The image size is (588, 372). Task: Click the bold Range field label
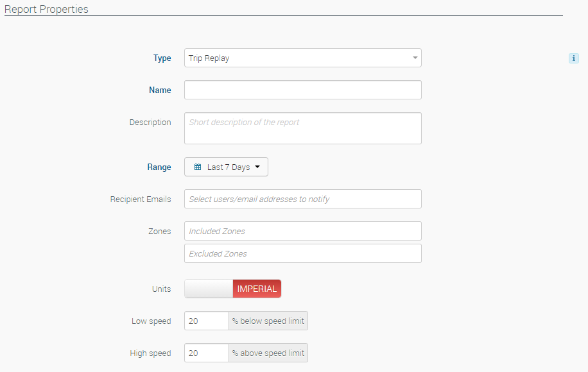click(x=159, y=167)
